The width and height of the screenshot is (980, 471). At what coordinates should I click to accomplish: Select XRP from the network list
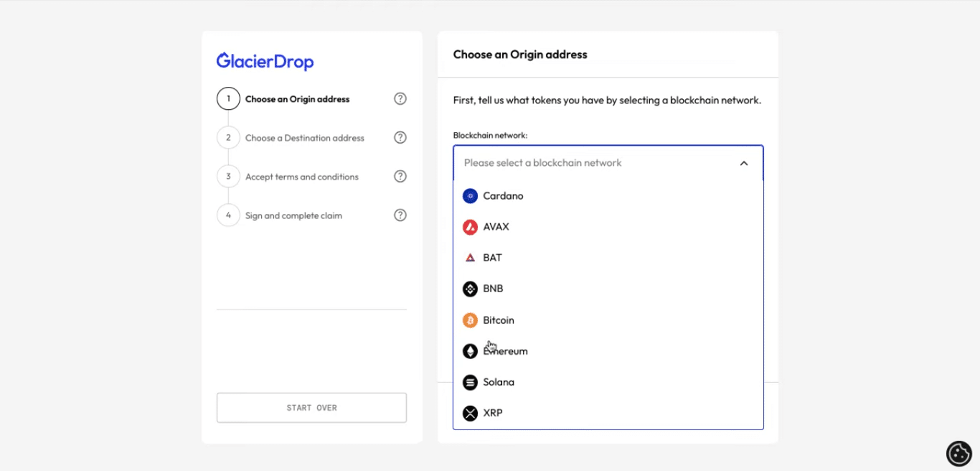pyautogui.click(x=608, y=413)
